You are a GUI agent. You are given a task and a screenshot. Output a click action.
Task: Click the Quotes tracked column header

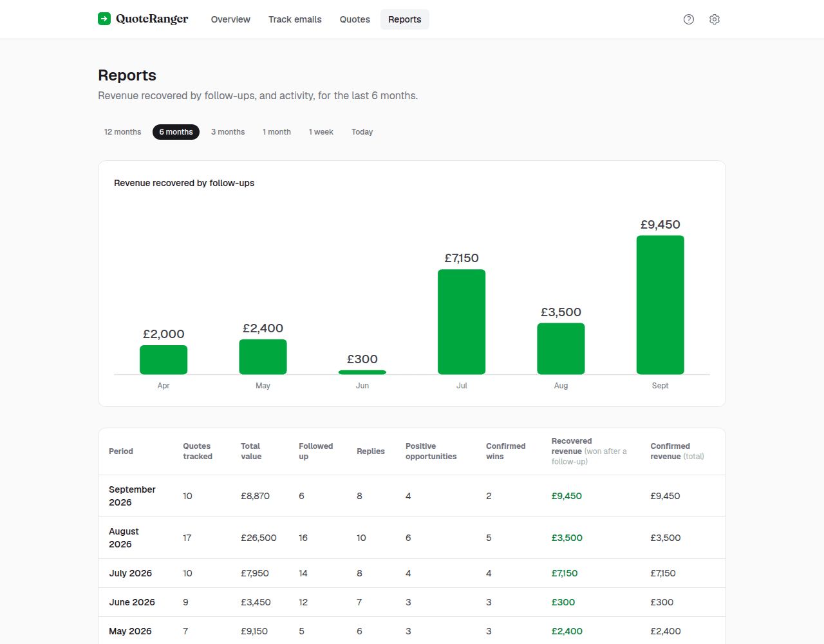tap(198, 451)
